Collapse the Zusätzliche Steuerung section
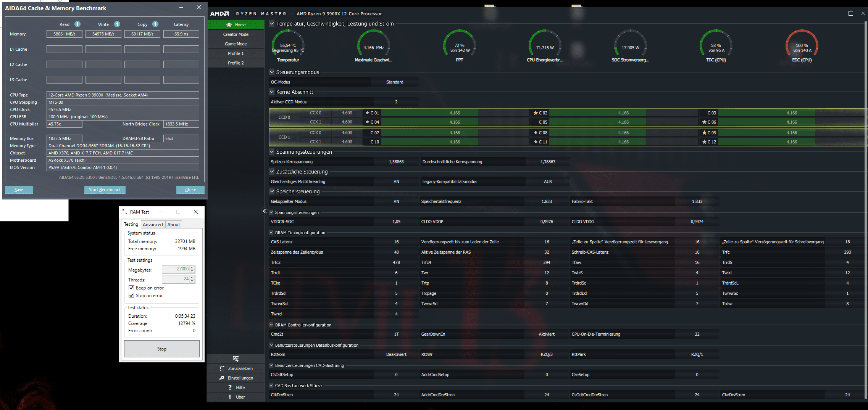 pyautogui.click(x=272, y=172)
